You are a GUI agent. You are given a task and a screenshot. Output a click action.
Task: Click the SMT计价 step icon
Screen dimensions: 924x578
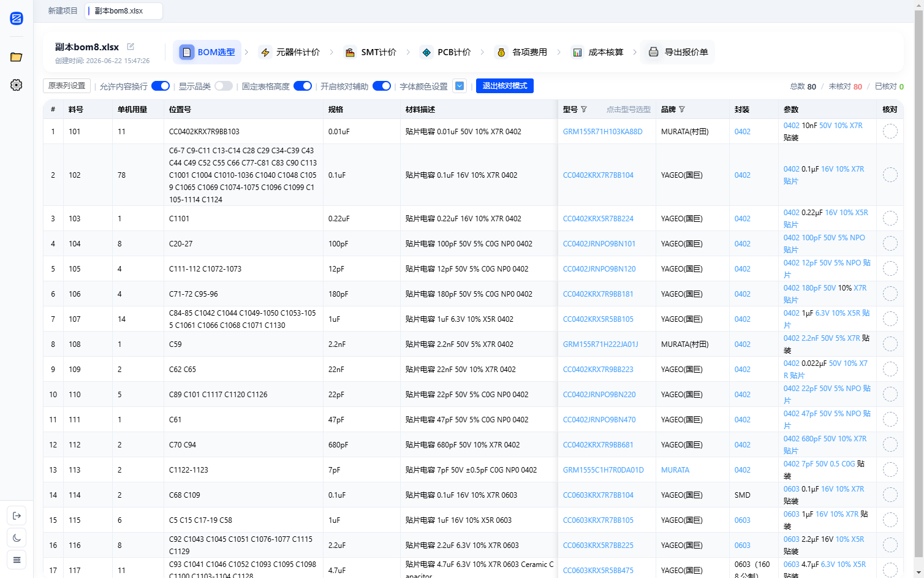pos(350,52)
